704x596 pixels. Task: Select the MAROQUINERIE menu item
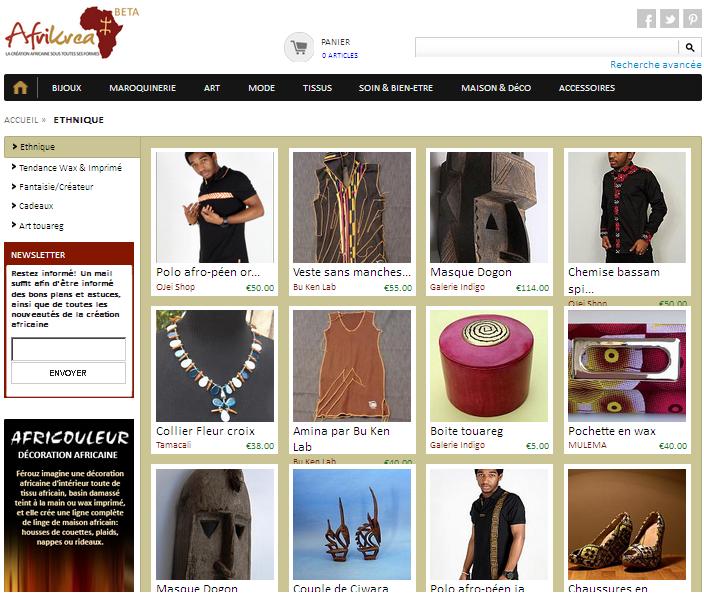point(142,88)
